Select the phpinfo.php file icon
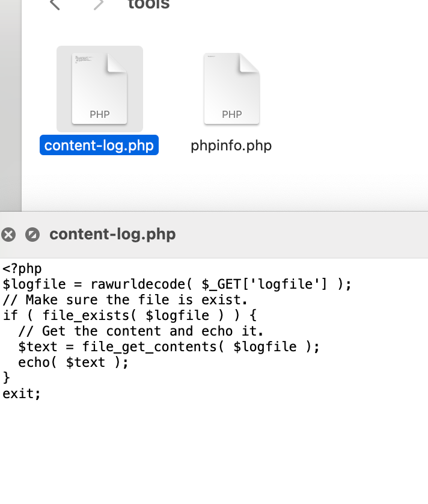The height and width of the screenshot is (504, 428). (x=231, y=89)
